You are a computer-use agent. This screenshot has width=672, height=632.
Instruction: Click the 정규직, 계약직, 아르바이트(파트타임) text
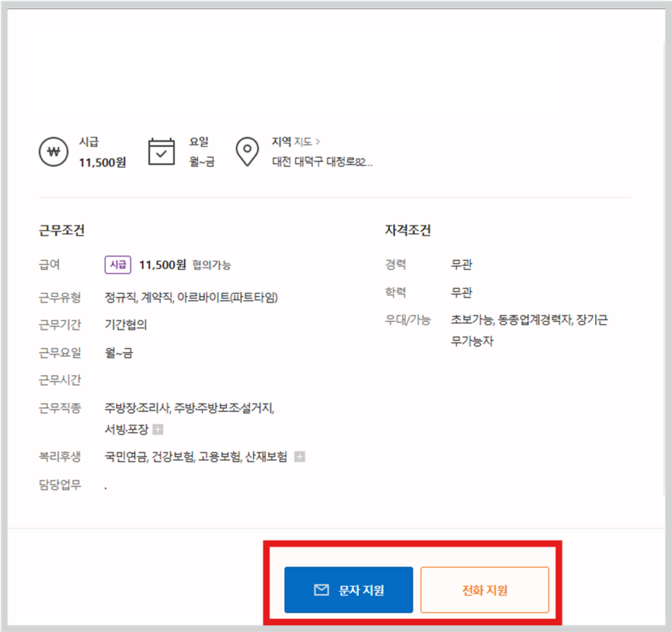click(x=191, y=297)
